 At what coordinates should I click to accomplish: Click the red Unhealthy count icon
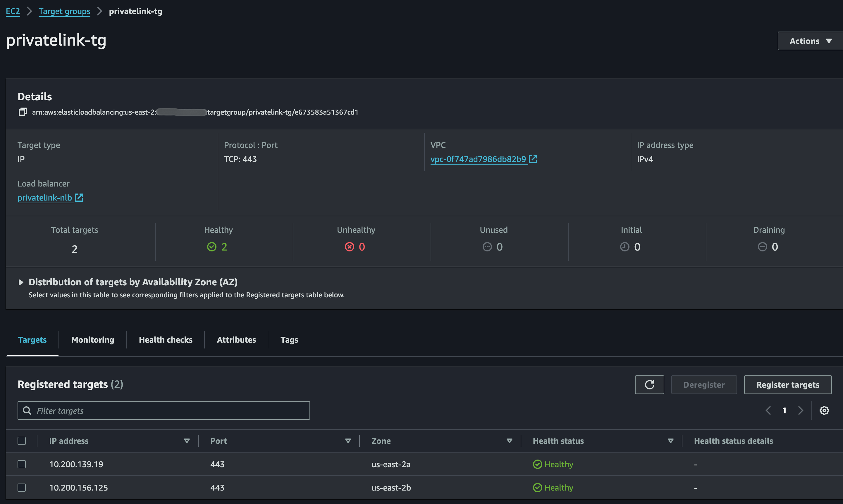pyautogui.click(x=349, y=247)
